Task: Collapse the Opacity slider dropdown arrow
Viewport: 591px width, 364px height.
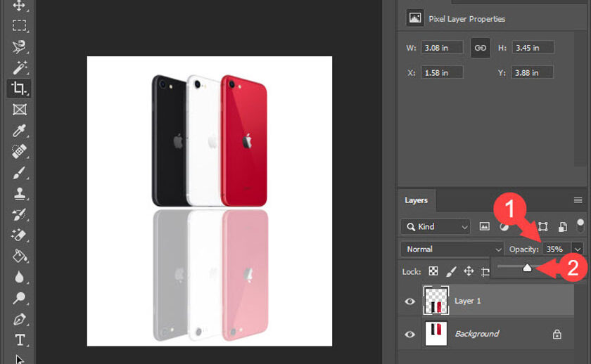Action: (578, 249)
